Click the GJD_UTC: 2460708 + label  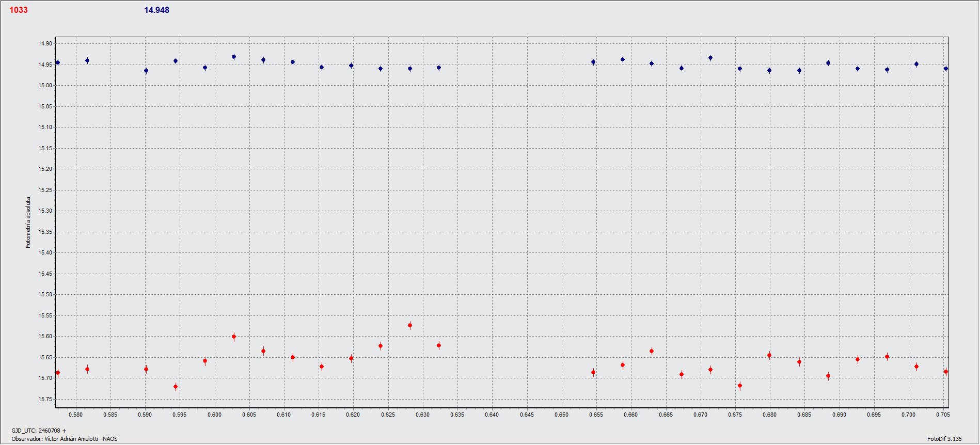click(x=39, y=431)
